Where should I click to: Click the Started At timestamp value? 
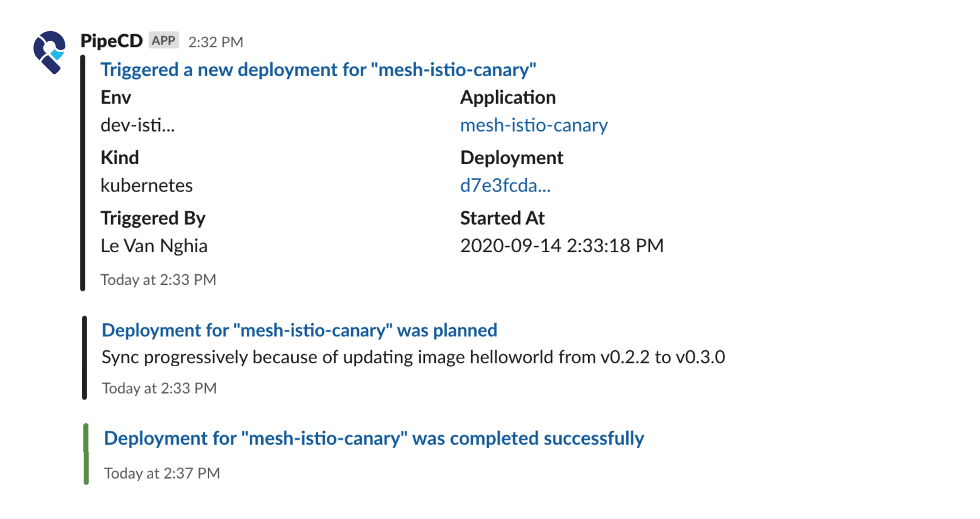(561, 246)
